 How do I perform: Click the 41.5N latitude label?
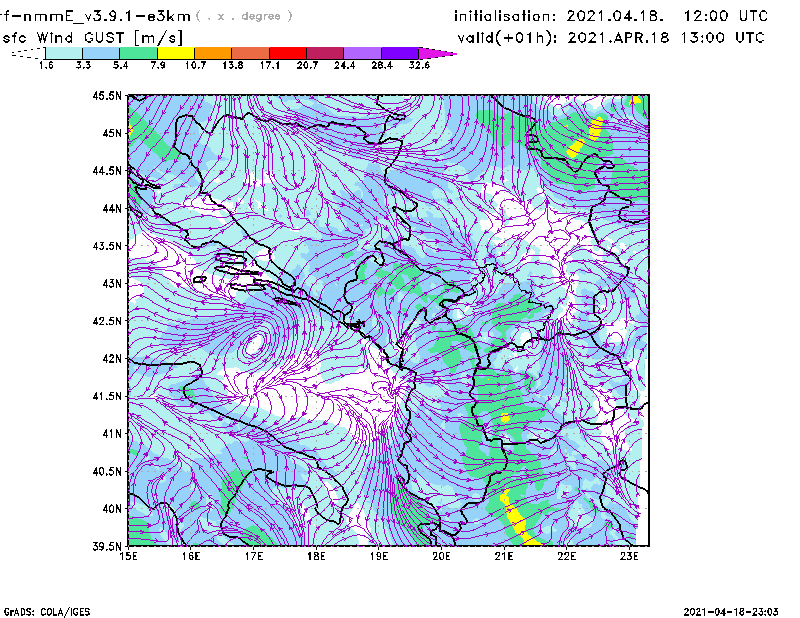(x=107, y=396)
